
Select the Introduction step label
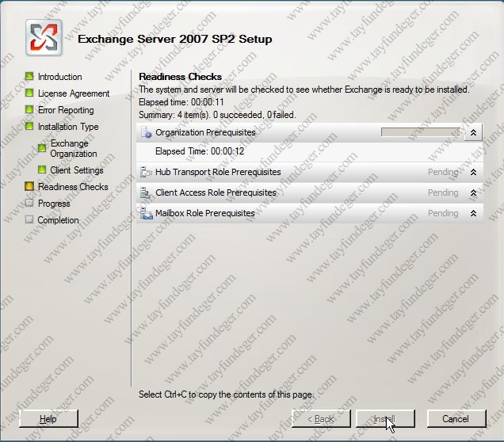[x=59, y=77]
